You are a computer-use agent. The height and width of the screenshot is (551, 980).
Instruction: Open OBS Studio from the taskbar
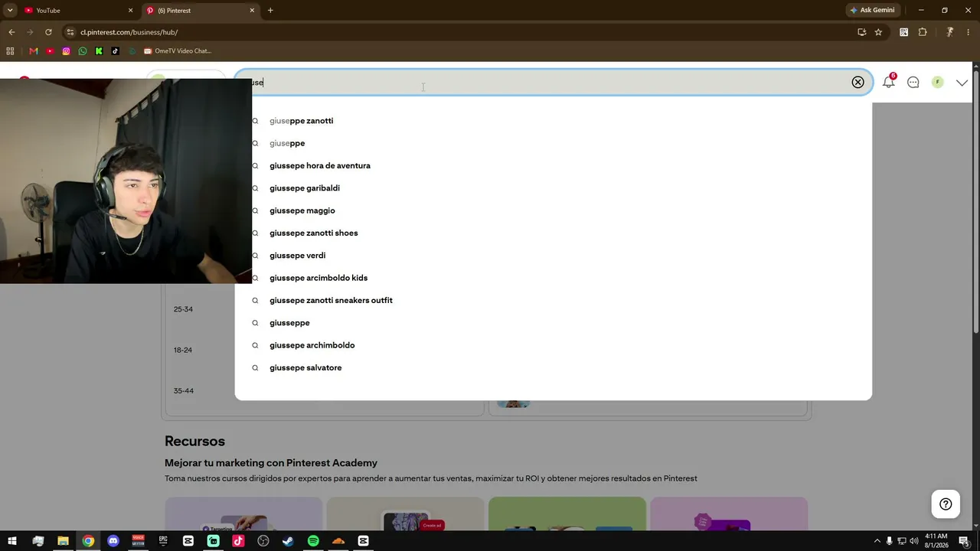pyautogui.click(x=263, y=541)
